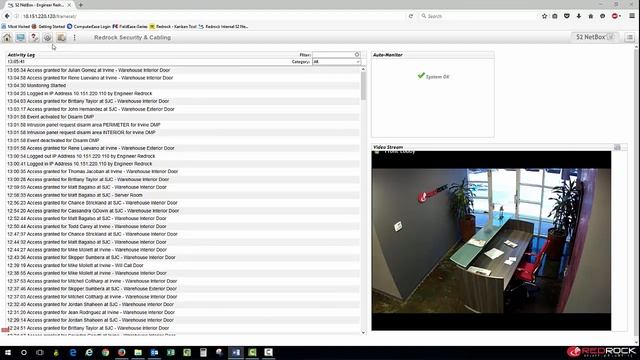Click the Front Lobby video stream image
Viewport: 640px width, 360px height.
(x=491, y=240)
